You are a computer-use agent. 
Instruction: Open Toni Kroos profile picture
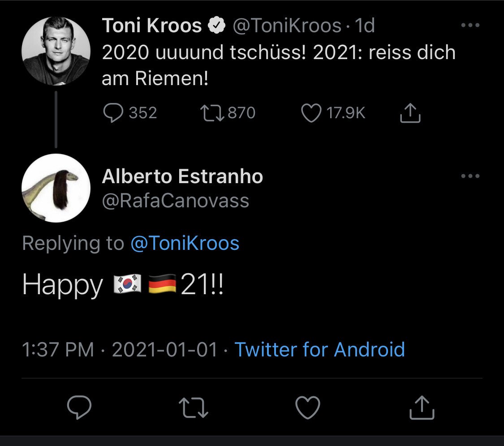pos(56,51)
